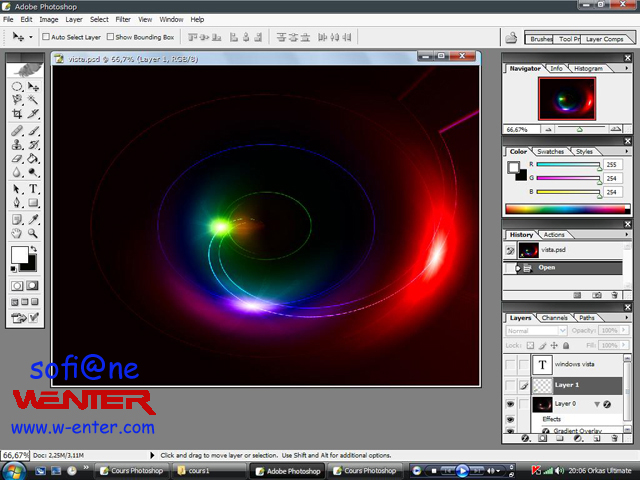Screen dimensions: 640x480
Task: Collapse the Layer 0 effects list
Action: 596,404
